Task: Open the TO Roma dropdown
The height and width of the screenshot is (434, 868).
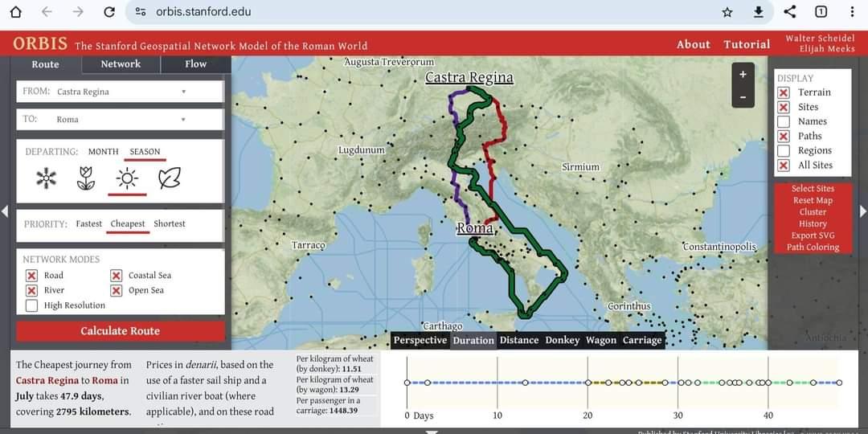Action: 120,120
